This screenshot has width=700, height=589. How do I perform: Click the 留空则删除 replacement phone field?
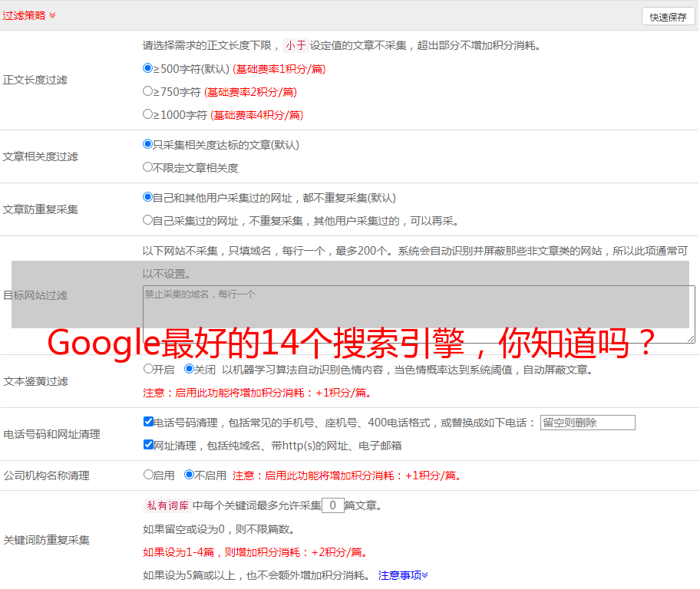point(587,423)
